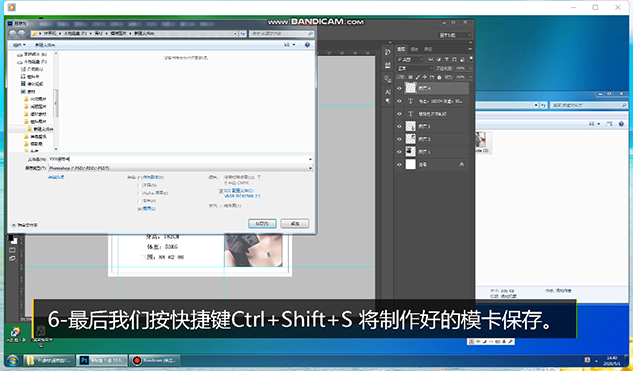The width and height of the screenshot is (633, 371).
Task: Click the lock all padlock icon
Action: 439,77
